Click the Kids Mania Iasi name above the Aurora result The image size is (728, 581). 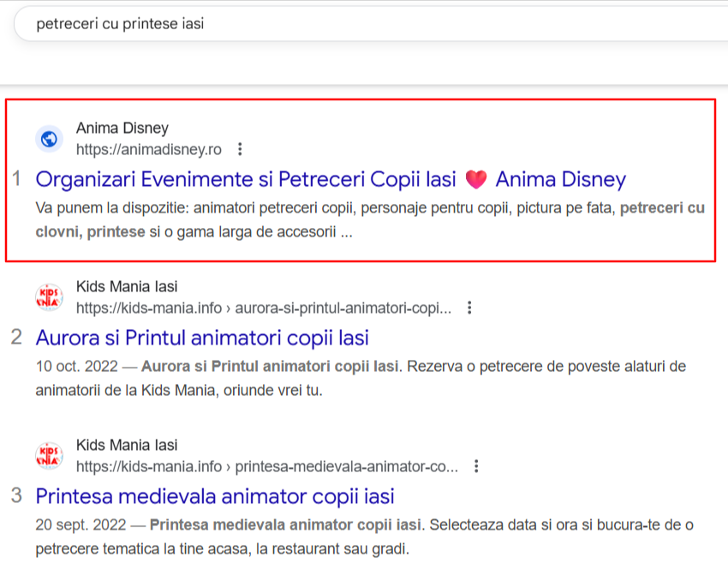coord(127,286)
